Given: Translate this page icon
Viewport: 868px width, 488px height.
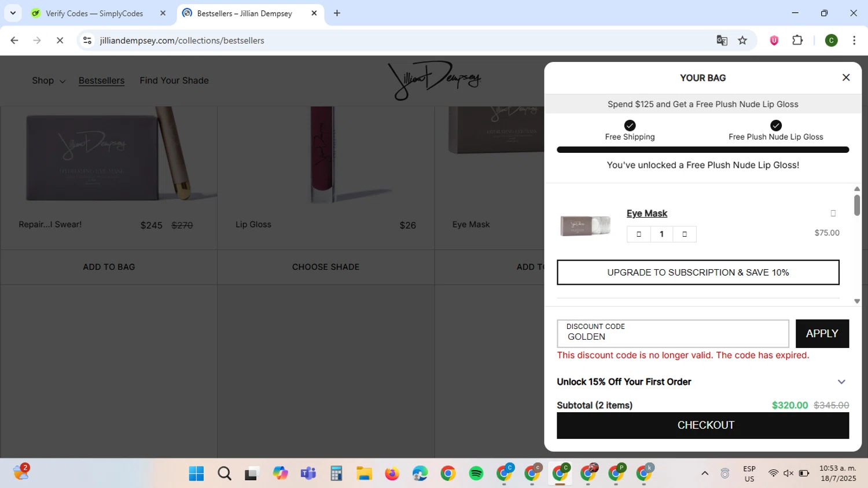Looking at the screenshot, I should (x=722, y=41).
